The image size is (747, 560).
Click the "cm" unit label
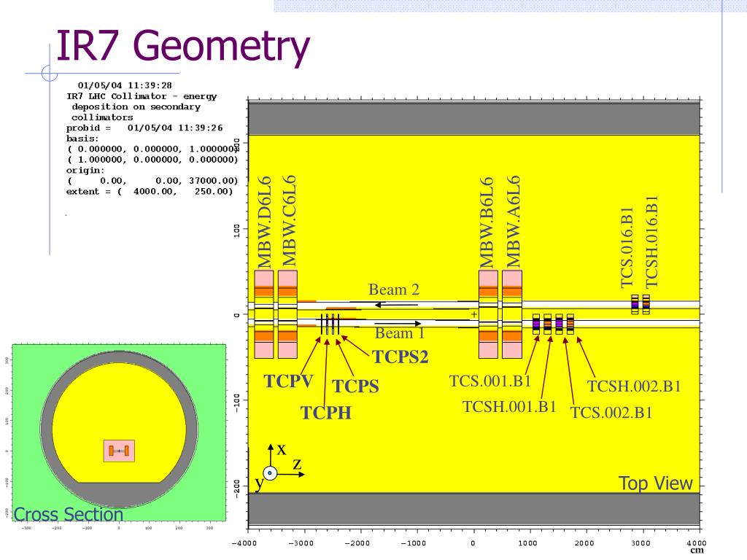coord(697,551)
